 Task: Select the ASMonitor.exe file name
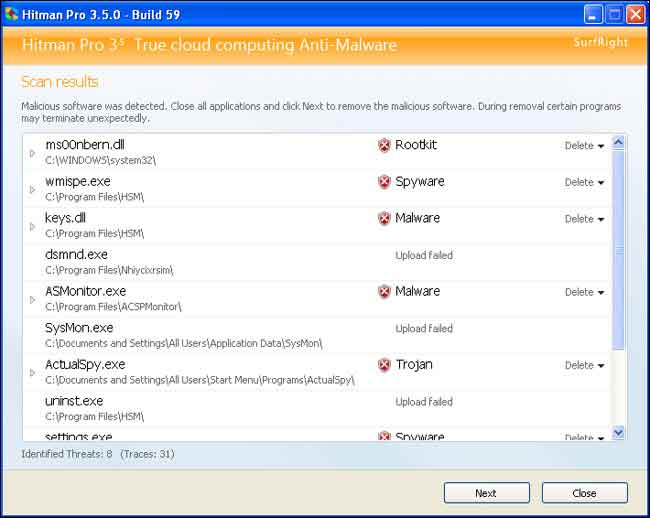86,291
